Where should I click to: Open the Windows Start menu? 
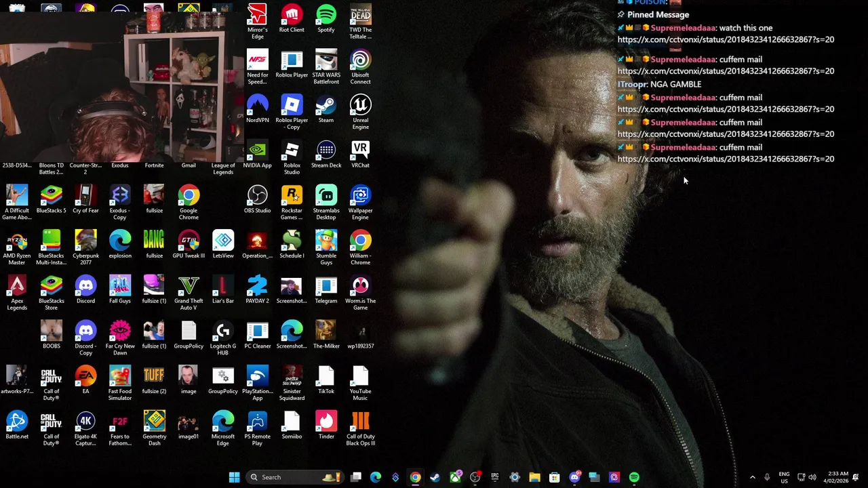coord(234,477)
